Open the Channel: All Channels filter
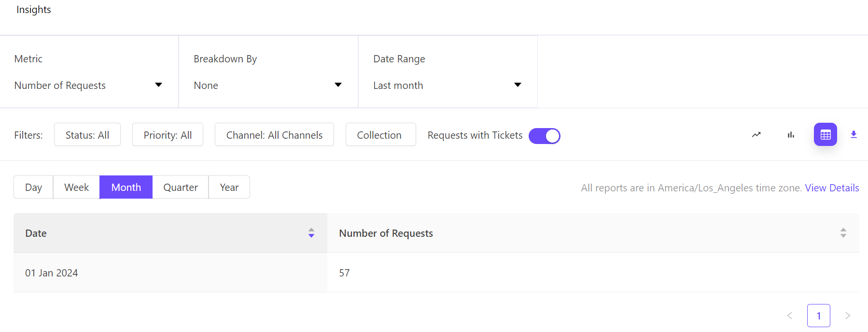868x332 pixels. coord(274,135)
